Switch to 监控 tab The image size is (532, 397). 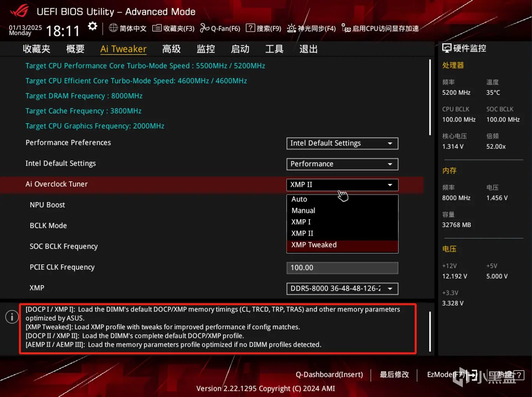[x=206, y=49]
